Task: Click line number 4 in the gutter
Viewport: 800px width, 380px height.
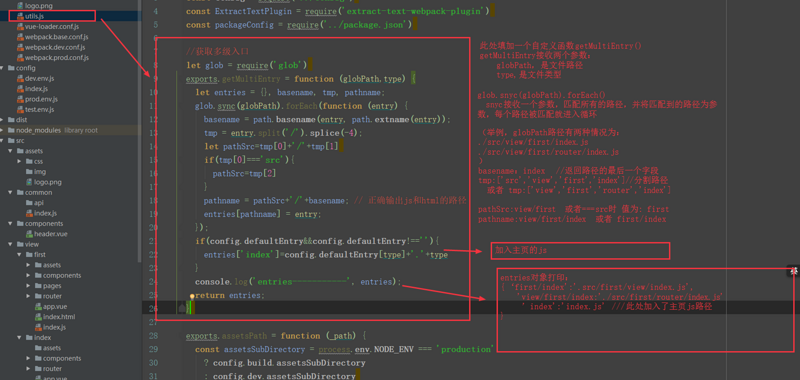Action: [155, 11]
